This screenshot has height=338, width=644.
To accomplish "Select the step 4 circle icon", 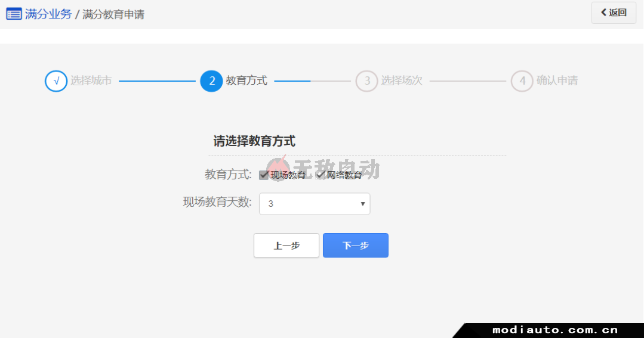I will click(522, 81).
